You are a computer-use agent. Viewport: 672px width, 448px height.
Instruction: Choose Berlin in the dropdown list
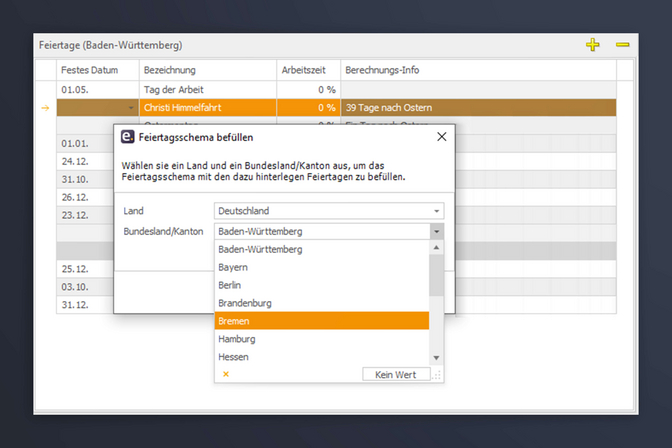321,286
